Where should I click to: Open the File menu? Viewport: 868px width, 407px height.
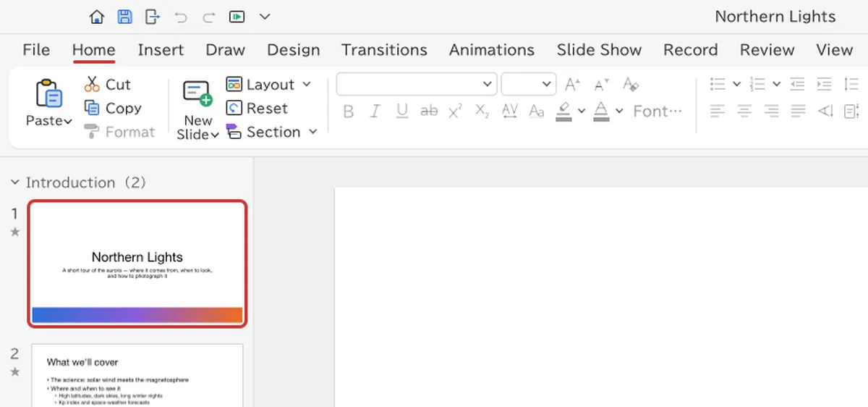(36, 50)
